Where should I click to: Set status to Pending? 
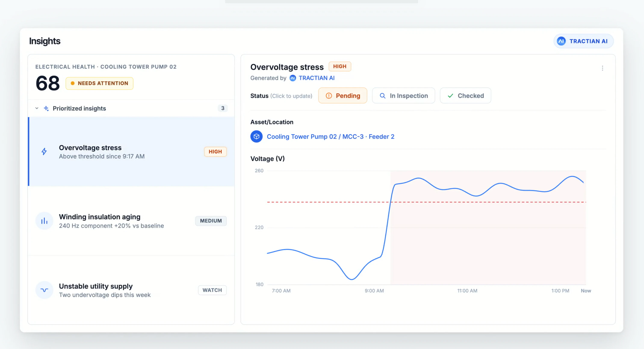click(343, 96)
